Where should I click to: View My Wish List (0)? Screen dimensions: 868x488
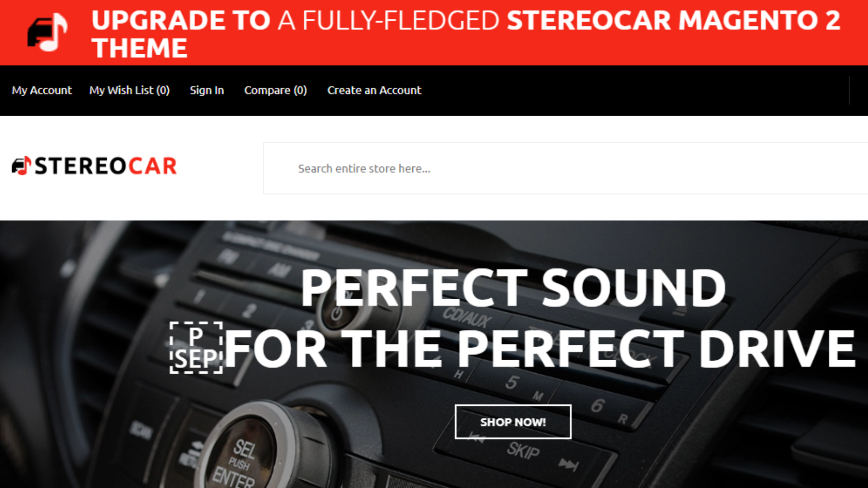[129, 90]
